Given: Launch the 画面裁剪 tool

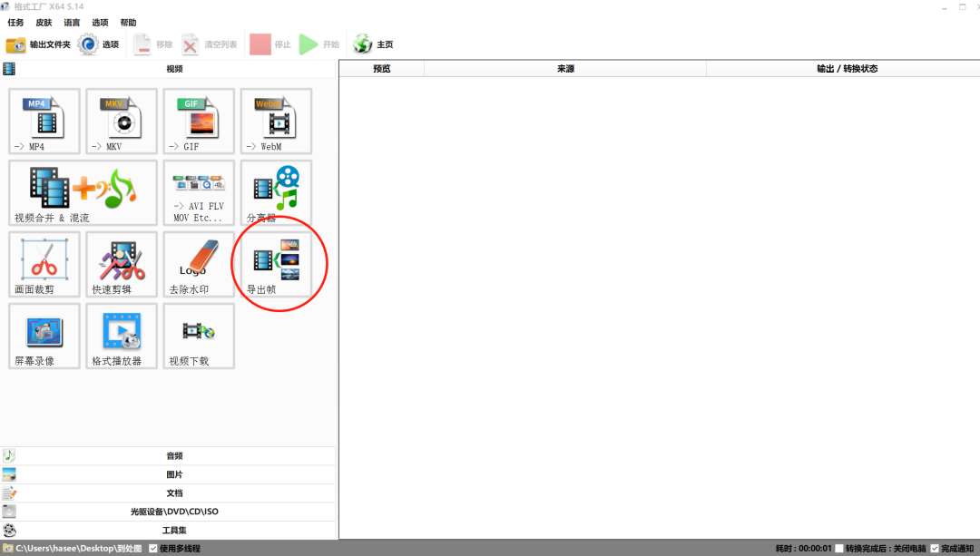Looking at the screenshot, I should pos(44,264).
